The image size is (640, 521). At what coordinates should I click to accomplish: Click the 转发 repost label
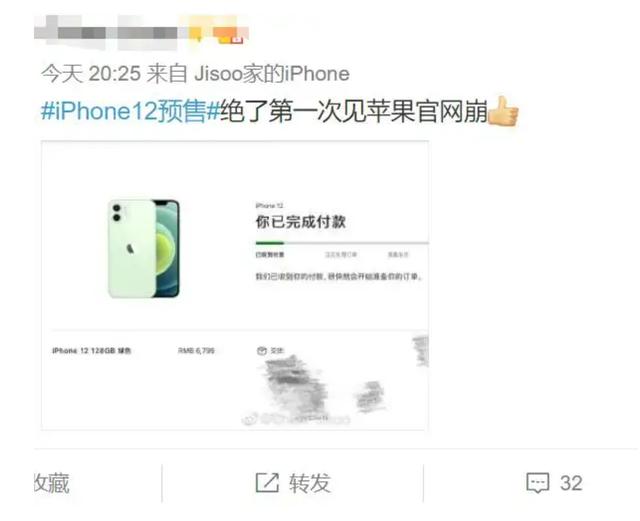point(310,483)
